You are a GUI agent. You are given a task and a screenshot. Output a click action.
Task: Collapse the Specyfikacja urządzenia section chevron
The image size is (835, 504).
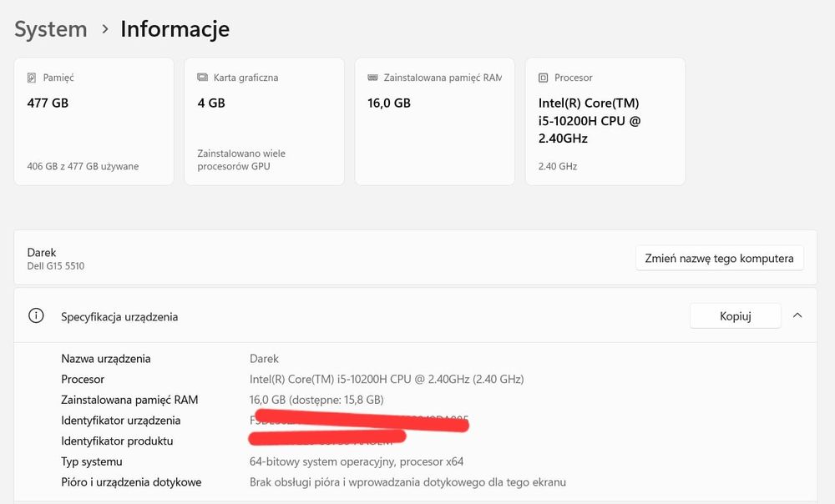(x=797, y=315)
